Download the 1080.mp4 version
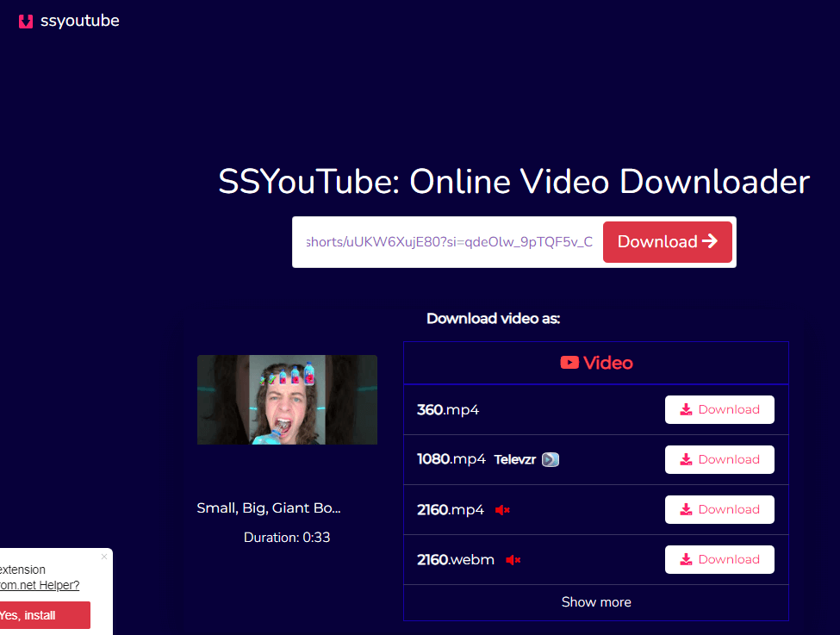The width and height of the screenshot is (840, 635). (719, 460)
